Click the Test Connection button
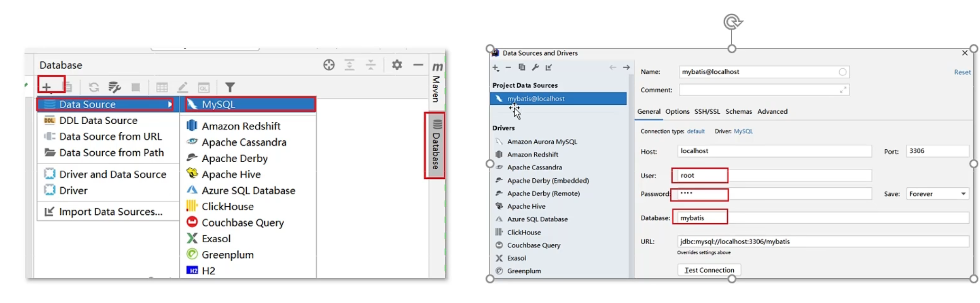Screen dimensions: 980x303 click(x=709, y=270)
